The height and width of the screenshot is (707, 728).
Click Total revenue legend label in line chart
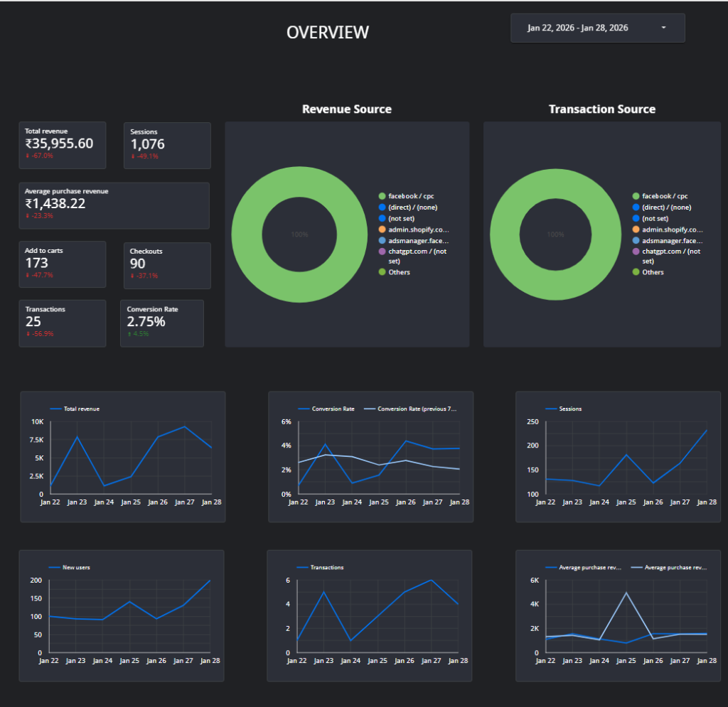pyautogui.click(x=82, y=409)
